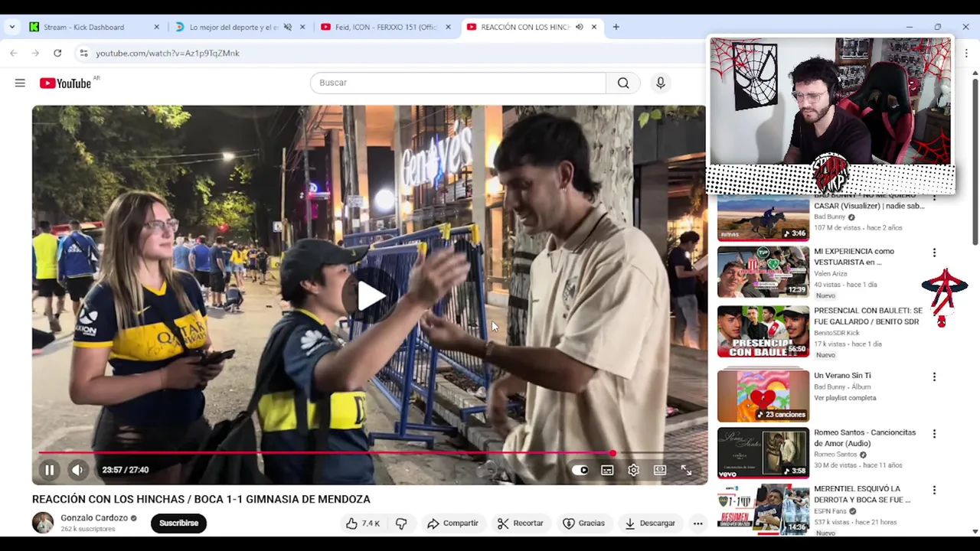The image size is (980, 551).
Task: Click the search magnifier button
Action: (x=623, y=83)
